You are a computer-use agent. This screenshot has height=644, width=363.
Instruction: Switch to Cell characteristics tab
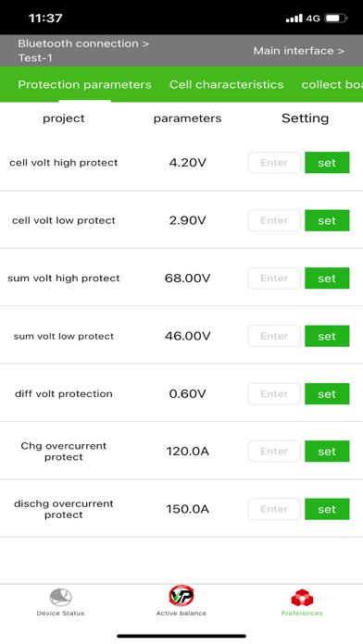pos(227,84)
